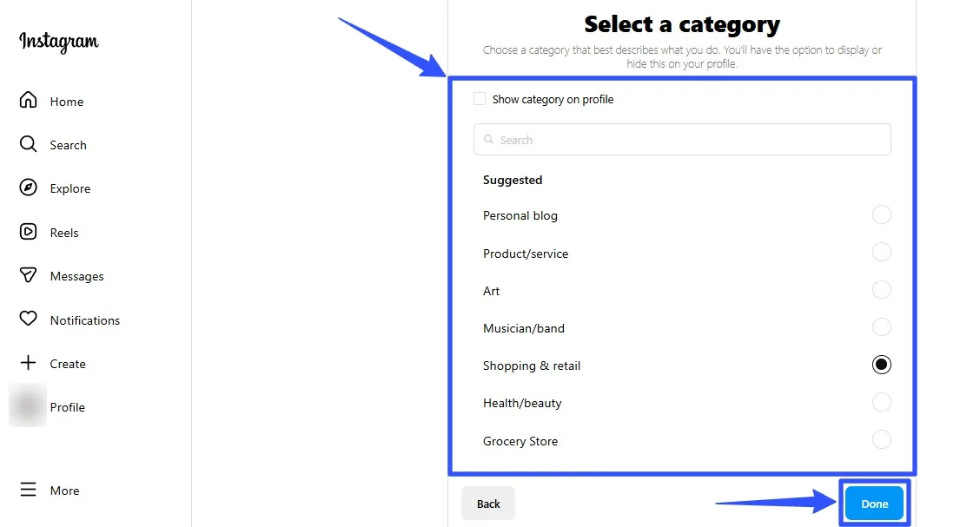980x527 pixels.
Task: Enable Show category on profile
Action: pos(479,99)
